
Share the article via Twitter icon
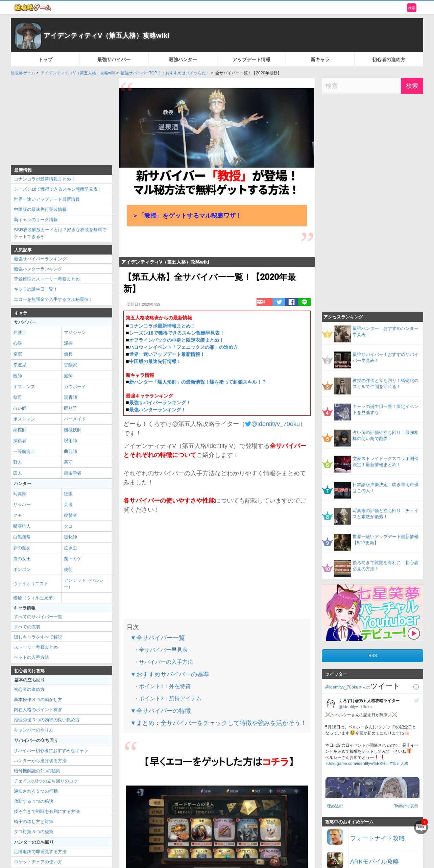[279, 302]
